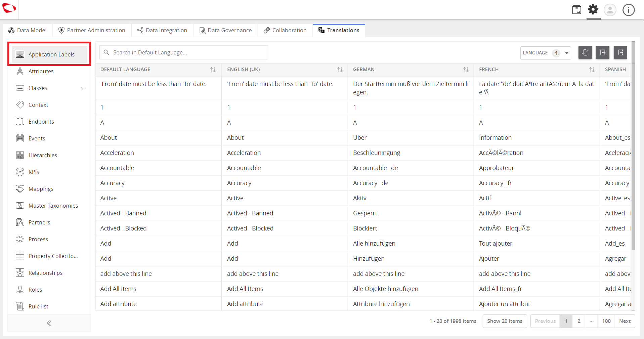The height and width of the screenshot is (339, 644).
Task: Click '1 - 20 of 1998 Items' text
Action: coord(453,321)
